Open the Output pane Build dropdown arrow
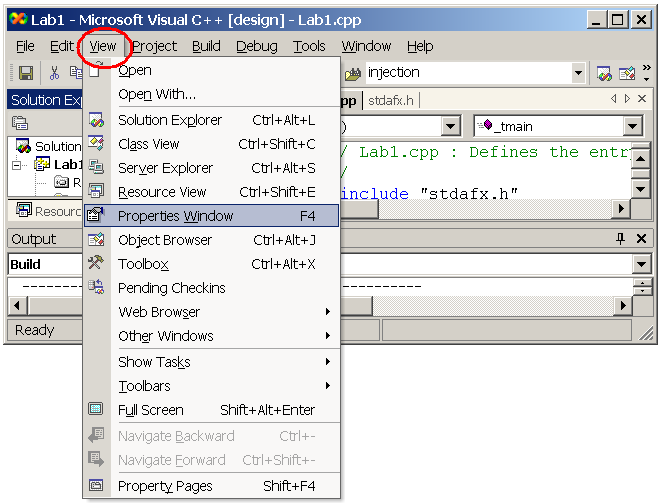 (641, 265)
